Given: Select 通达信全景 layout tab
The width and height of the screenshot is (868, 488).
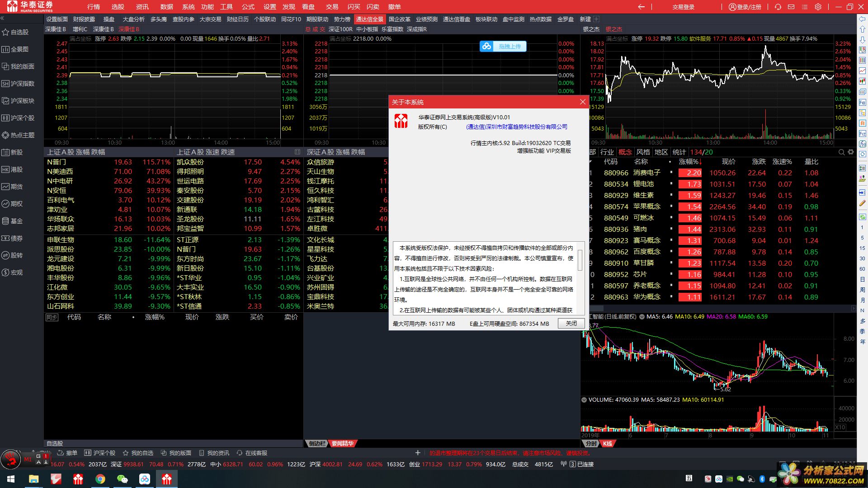Looking at the screenshot, I should coord(369,19).
